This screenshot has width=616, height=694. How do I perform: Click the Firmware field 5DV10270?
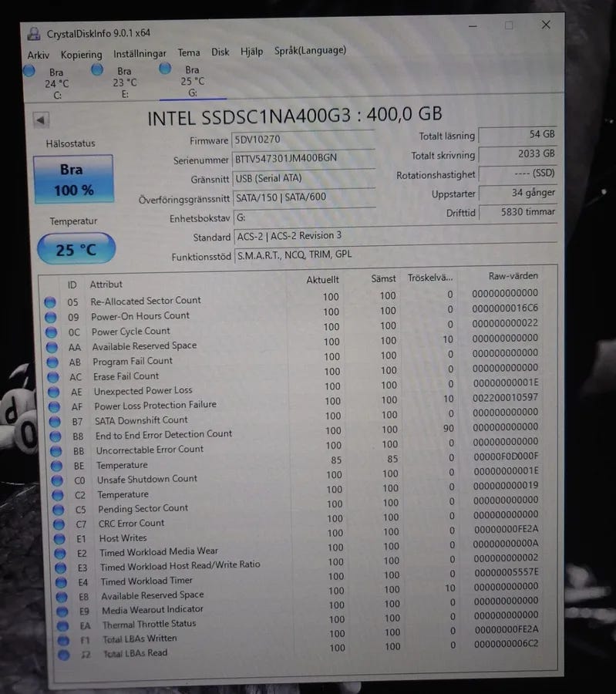click(x=304, y=140)
